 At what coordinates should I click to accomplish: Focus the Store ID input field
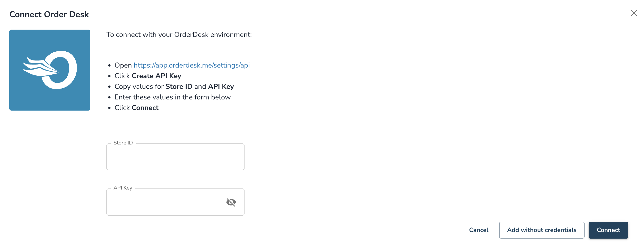tap(175, 157)
